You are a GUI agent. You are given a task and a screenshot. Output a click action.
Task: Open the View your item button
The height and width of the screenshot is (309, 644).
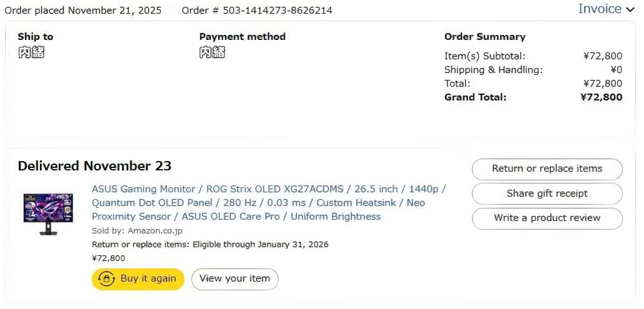coord(234,279)
